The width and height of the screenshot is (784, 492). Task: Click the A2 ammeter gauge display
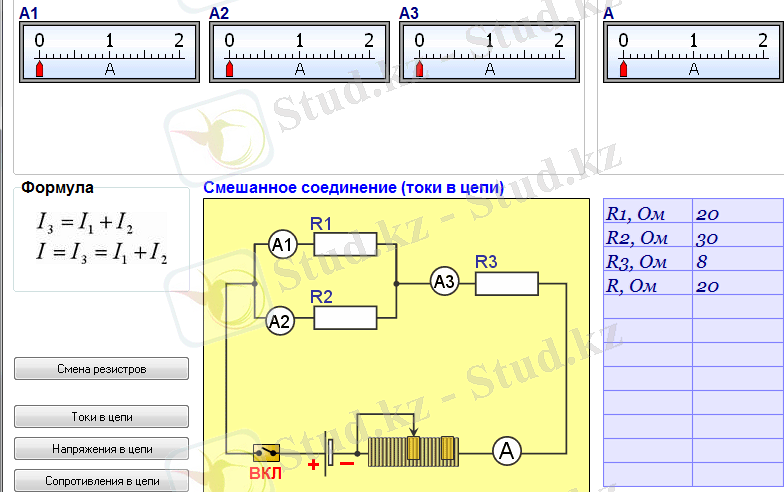tap(299, 52)
